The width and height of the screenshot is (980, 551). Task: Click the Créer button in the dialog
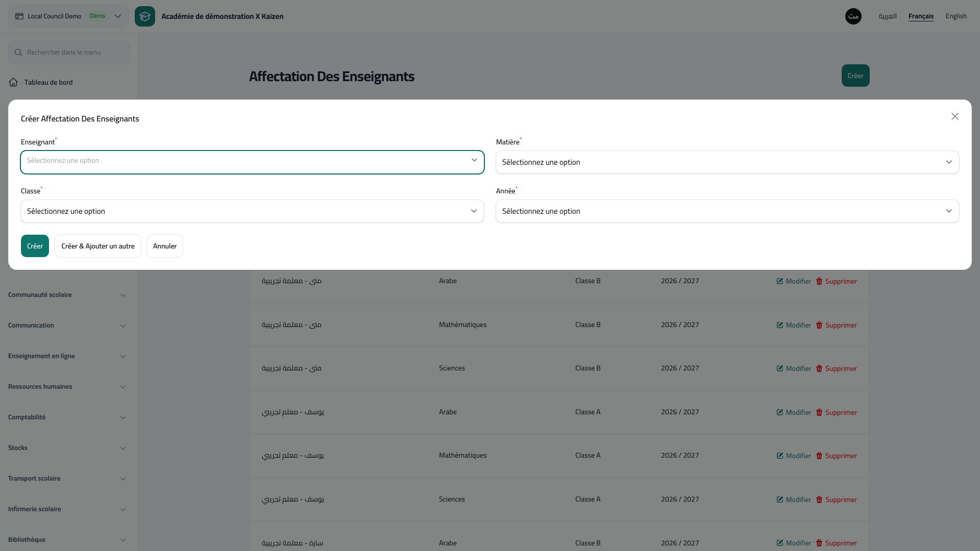click(35, 246)
